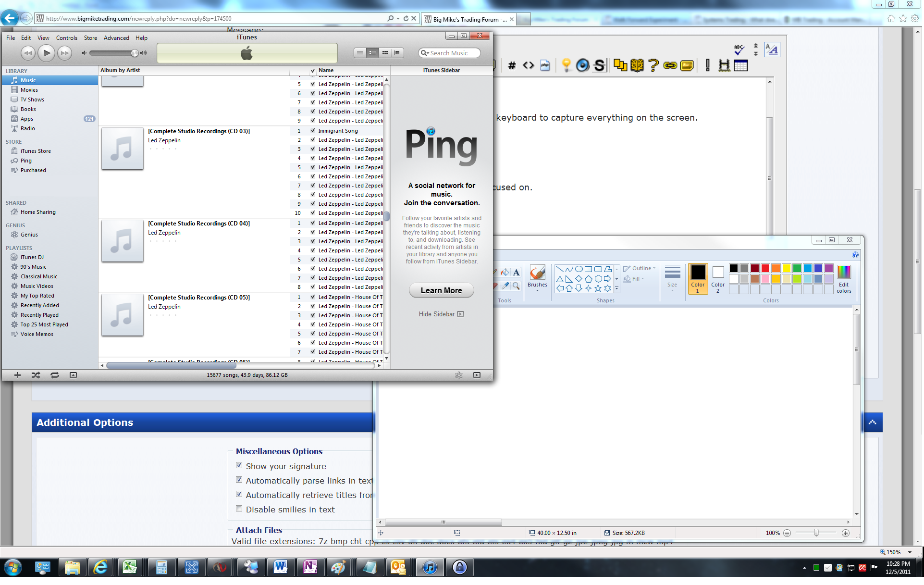The image size is (924, 585).
Task: Uncheck Show your signature
Action: [x=239, y=465]
